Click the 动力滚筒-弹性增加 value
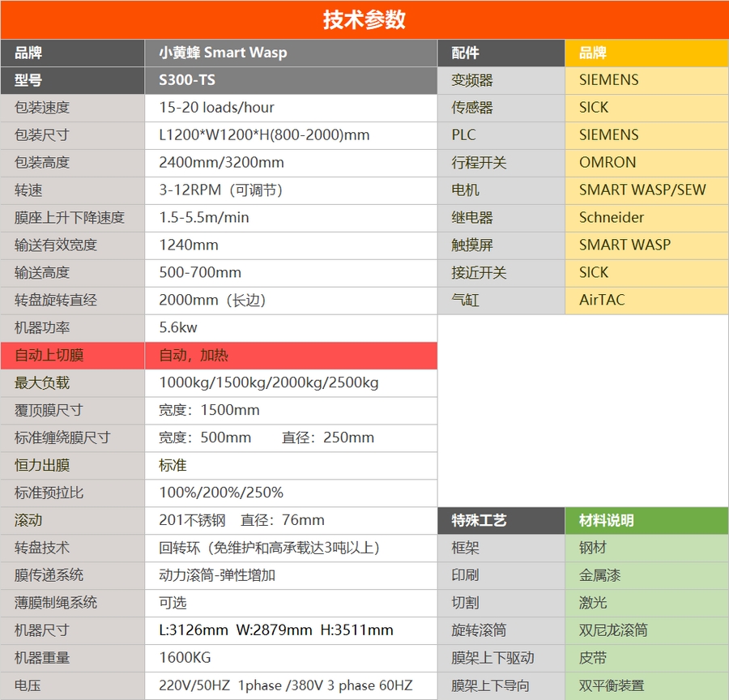The width and height of the screenshot is (729, 700). [x=291, y=575]
